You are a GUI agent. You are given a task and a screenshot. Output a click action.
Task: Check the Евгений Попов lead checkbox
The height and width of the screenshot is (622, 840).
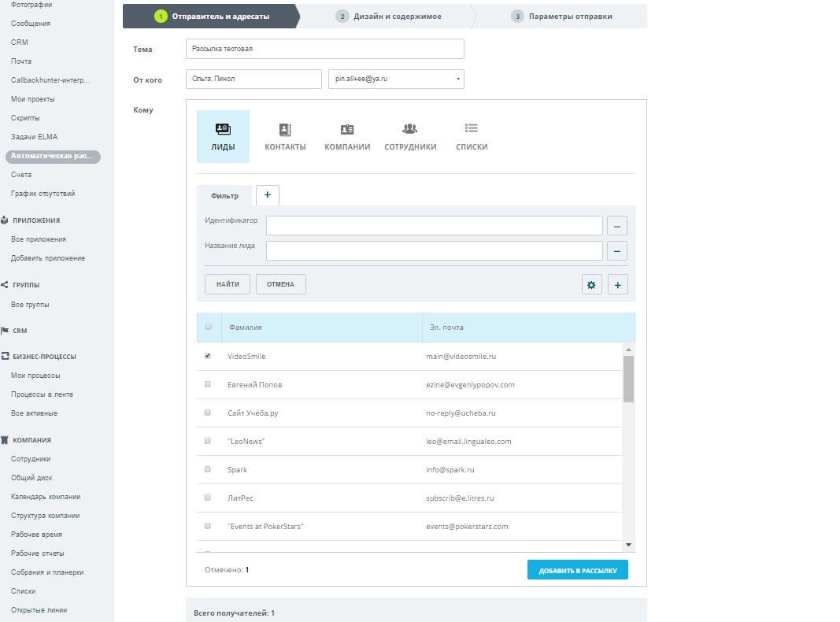[208, 384]
